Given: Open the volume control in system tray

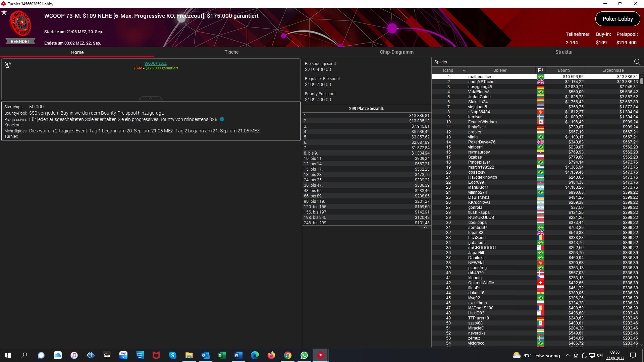Looking at the screenshot, I should (x=600, y=356).
